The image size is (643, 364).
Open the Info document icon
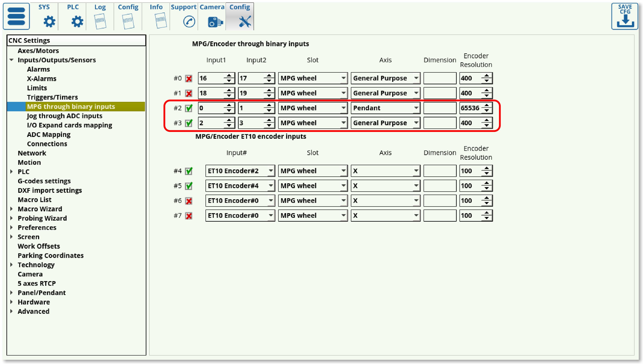point(160,21)
